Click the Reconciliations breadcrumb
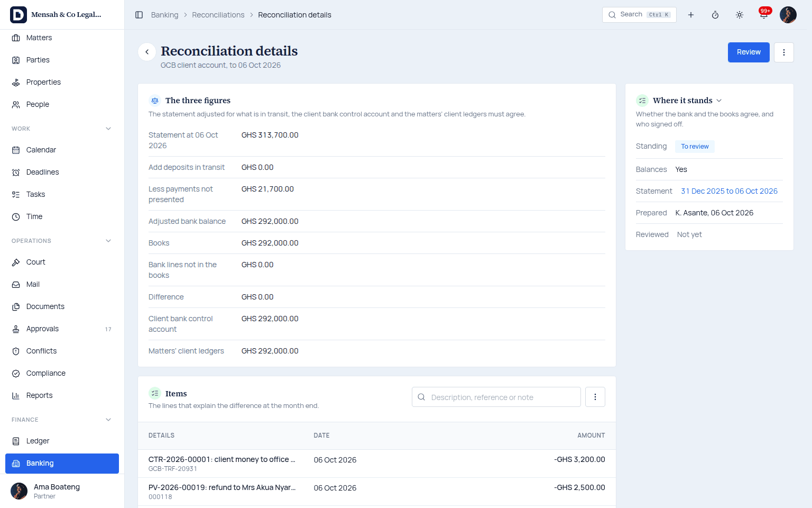 pos(218,15)
